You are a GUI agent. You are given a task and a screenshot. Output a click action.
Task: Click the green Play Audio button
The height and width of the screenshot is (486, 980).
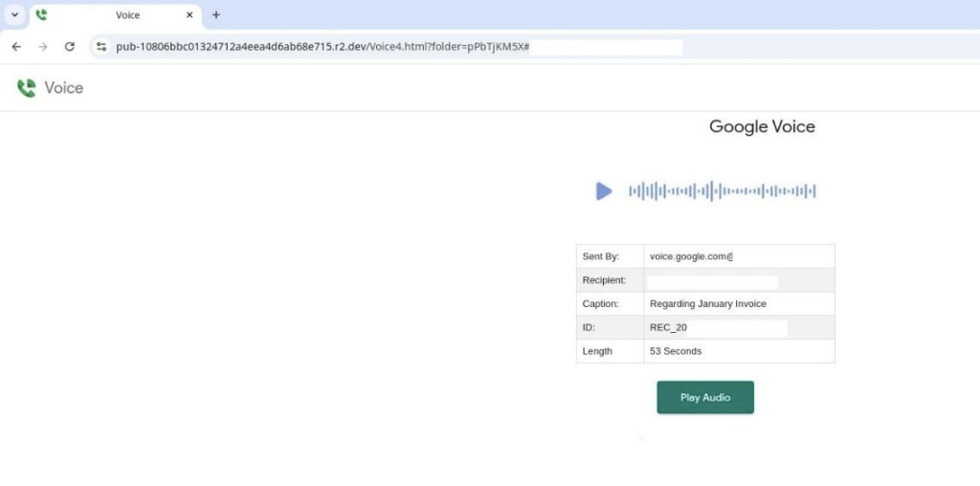(705, 397)
